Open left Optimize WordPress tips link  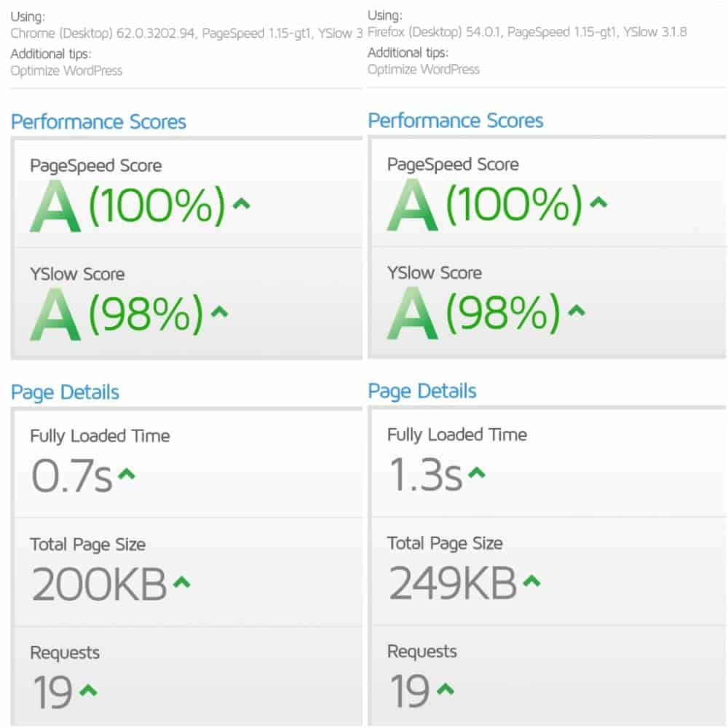coord(66,71)
